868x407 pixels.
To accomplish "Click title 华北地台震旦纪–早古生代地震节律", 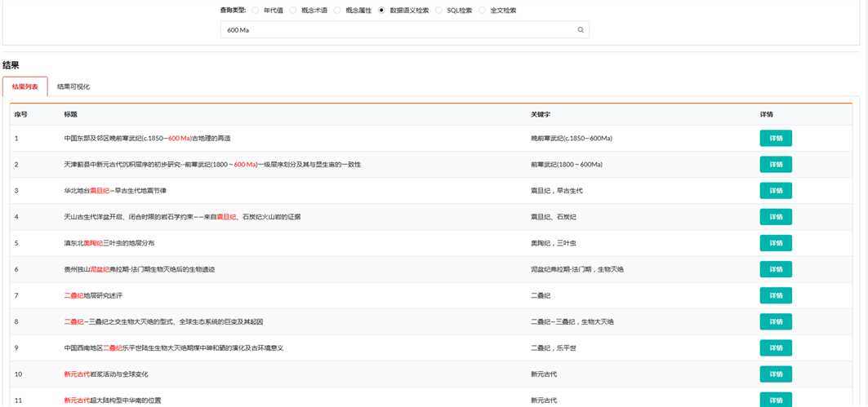I will (115, 191).
